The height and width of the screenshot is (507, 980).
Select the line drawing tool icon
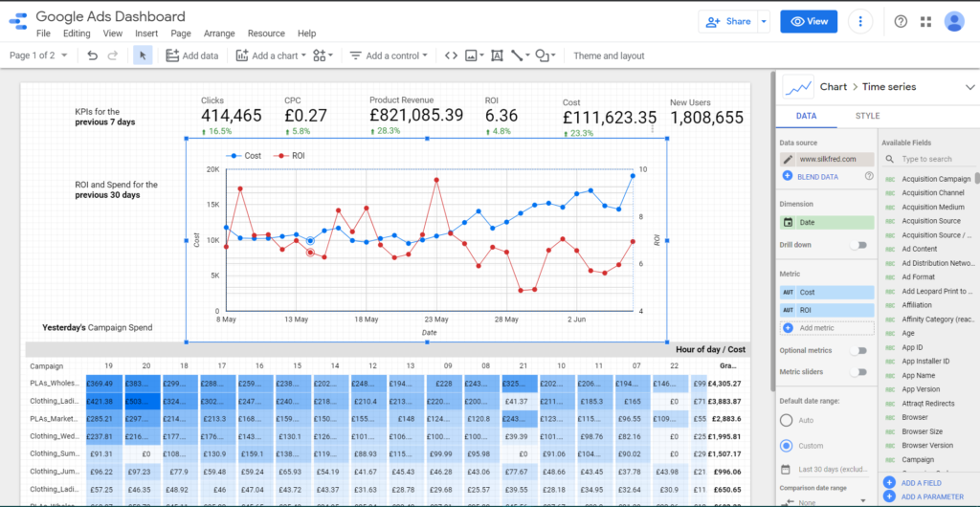[x=517, y=55]
